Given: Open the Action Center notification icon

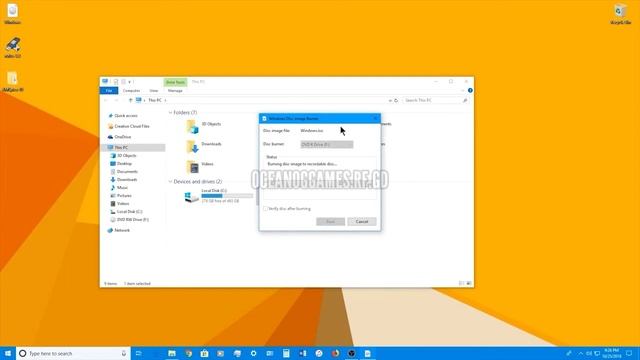Looking at the screenshot, I should (x=629, y=353).
